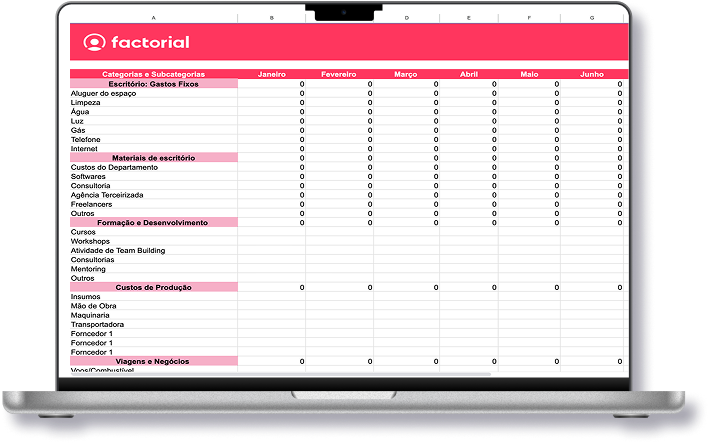Select the Materiais de escritório section header
This screenshot has height=443, width=709.
(x=153, y=158)
